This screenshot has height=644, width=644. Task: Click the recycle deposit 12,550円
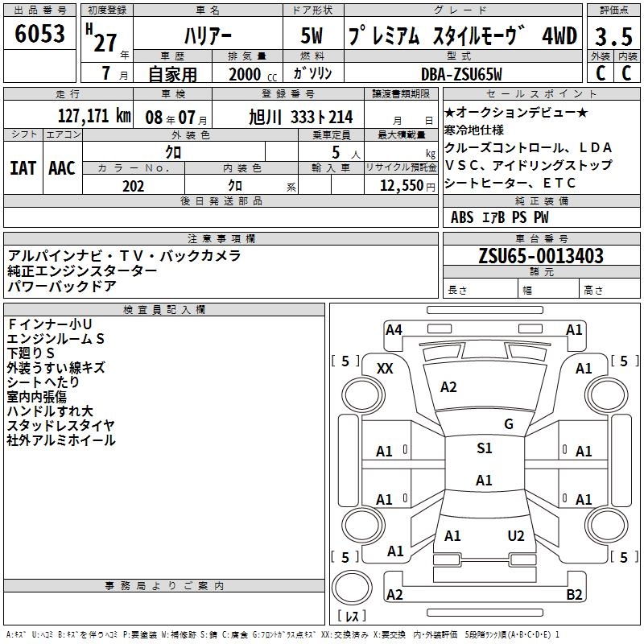[x=407, y=186]
